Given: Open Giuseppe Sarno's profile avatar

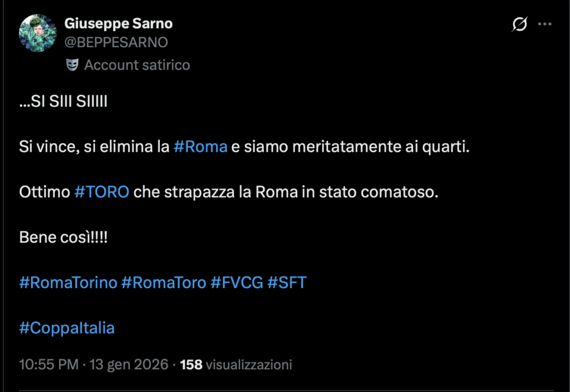Looking at the screenshot, I should click(x=37, y=32).
